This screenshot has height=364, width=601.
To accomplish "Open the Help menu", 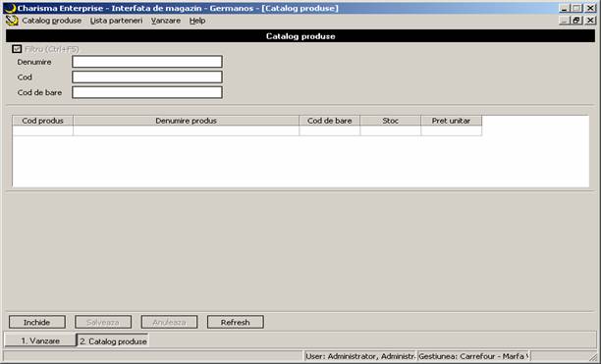I will point(197,21).
